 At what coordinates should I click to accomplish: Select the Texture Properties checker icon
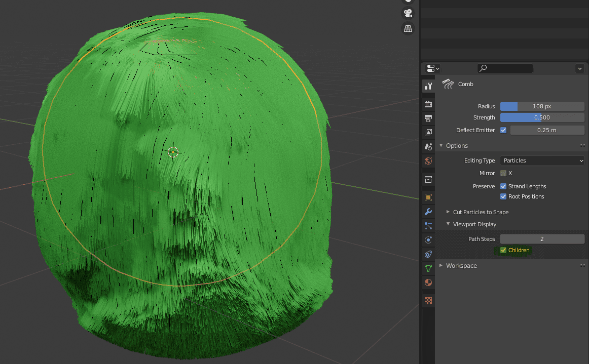(x=428, y=301)
